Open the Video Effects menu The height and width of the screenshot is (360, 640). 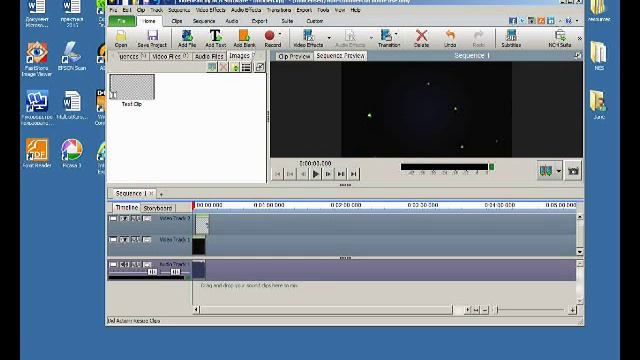(x=211, y=10)
